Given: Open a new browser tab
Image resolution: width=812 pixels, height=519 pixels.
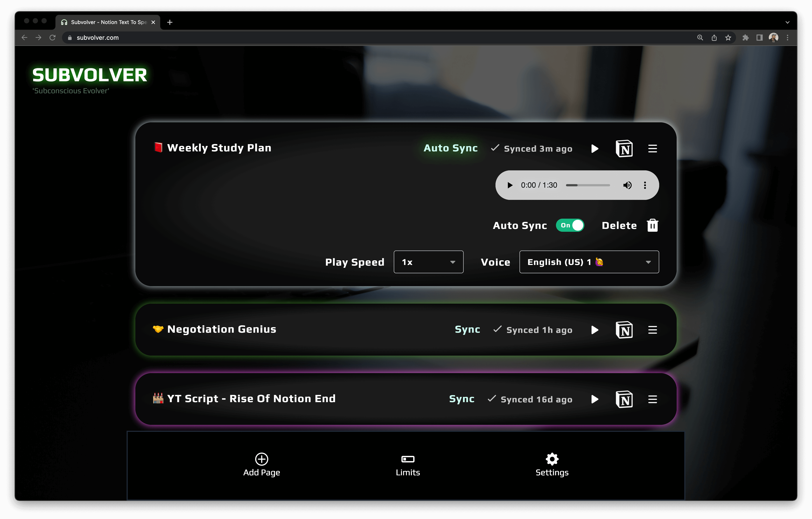Looking at the screenshot, I should (170, 22).
